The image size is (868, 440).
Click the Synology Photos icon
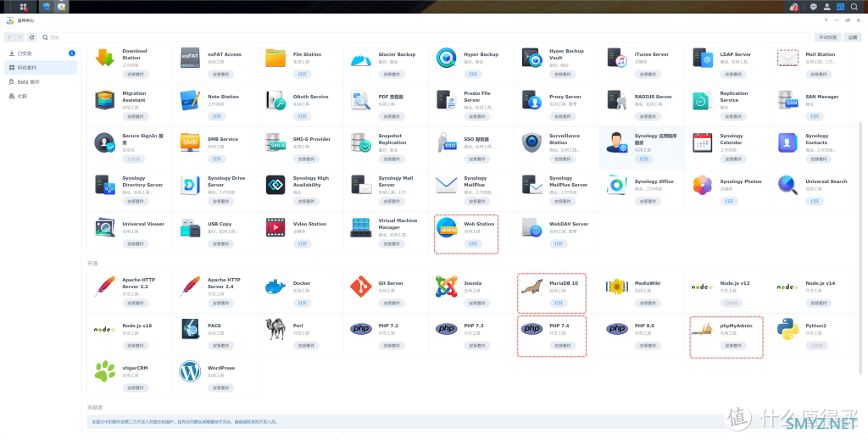tap(703, 185)
